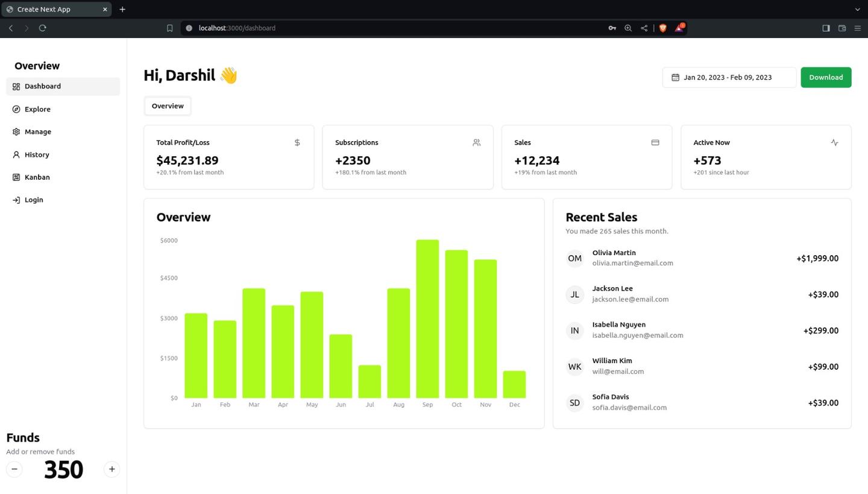Click the Kanban board icon

point(16,177)
